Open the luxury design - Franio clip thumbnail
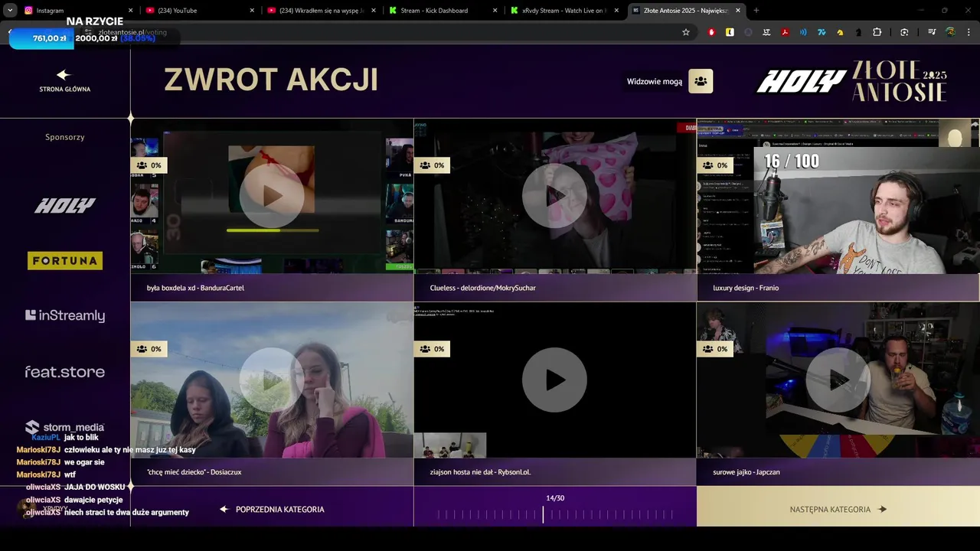 tap(838, 196)
